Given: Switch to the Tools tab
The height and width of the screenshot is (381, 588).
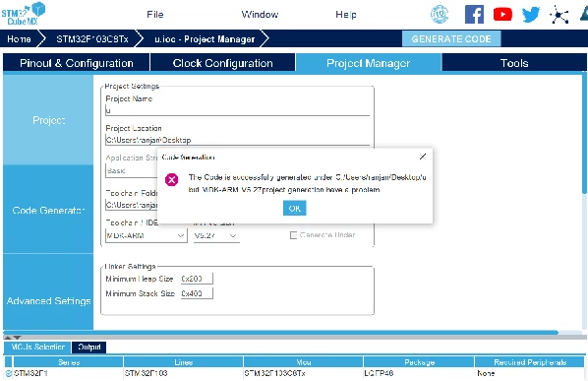Looking at the screenshot, I should click(514, 63).
